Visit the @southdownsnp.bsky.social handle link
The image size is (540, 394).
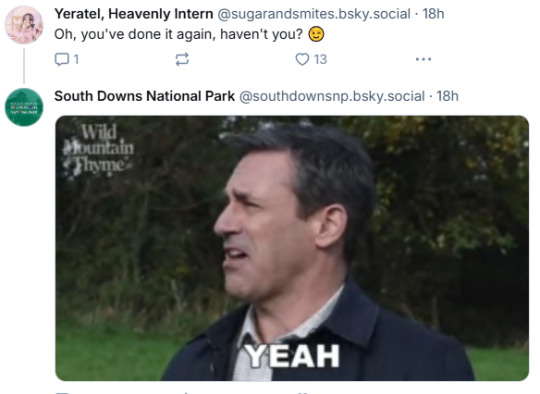[x=332, y=96]
